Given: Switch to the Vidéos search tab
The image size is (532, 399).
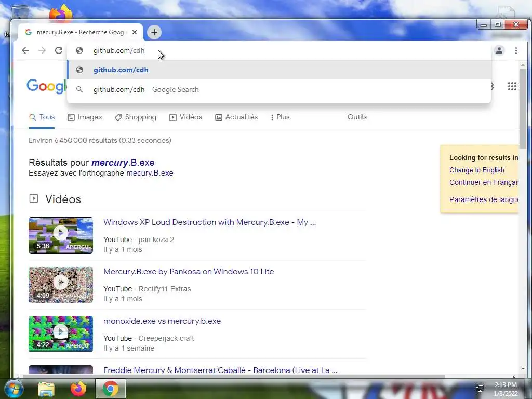Looking at the screenshot, I should pyautogui.click(x=185, y=117).
